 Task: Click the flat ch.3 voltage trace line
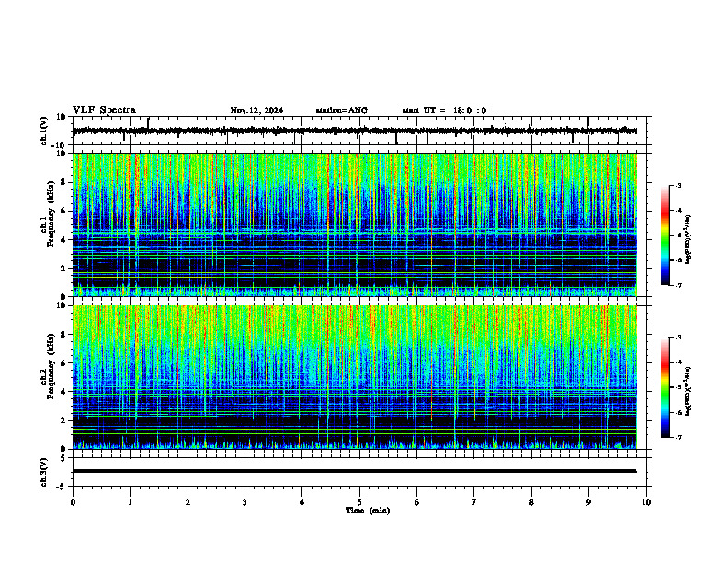[x=355, y=471]
